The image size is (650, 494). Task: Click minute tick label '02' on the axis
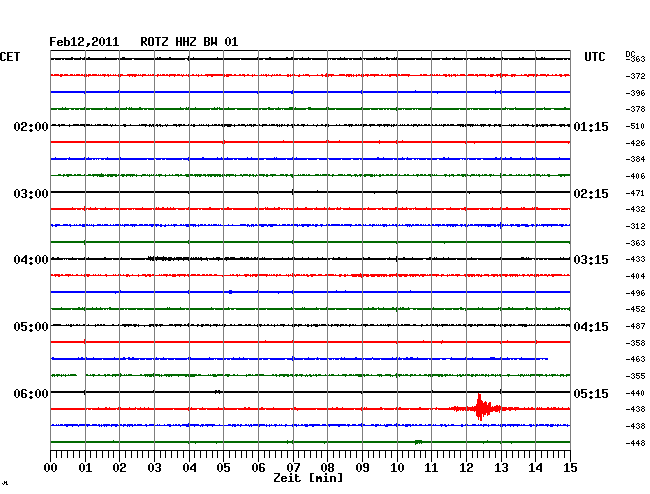point(119,468)
